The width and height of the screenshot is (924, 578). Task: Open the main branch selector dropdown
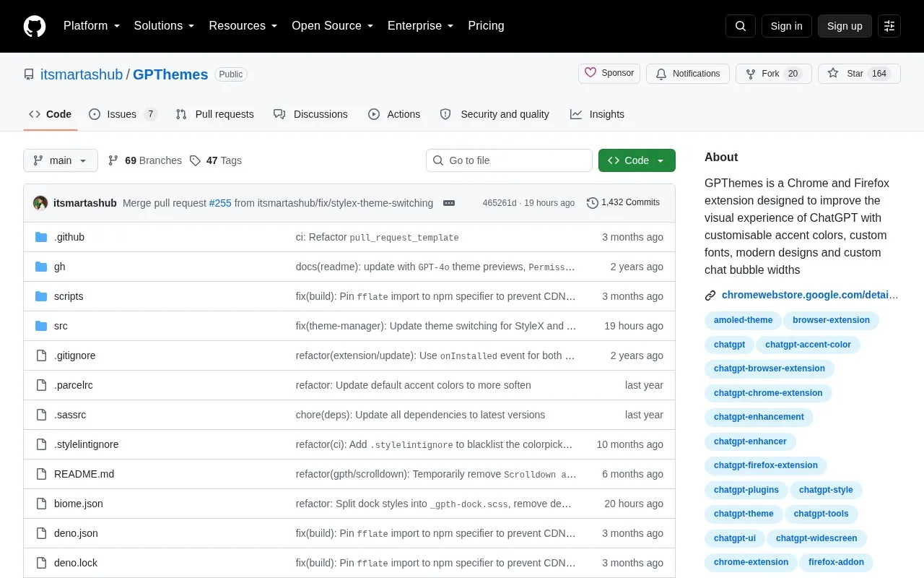pos(61,160)
